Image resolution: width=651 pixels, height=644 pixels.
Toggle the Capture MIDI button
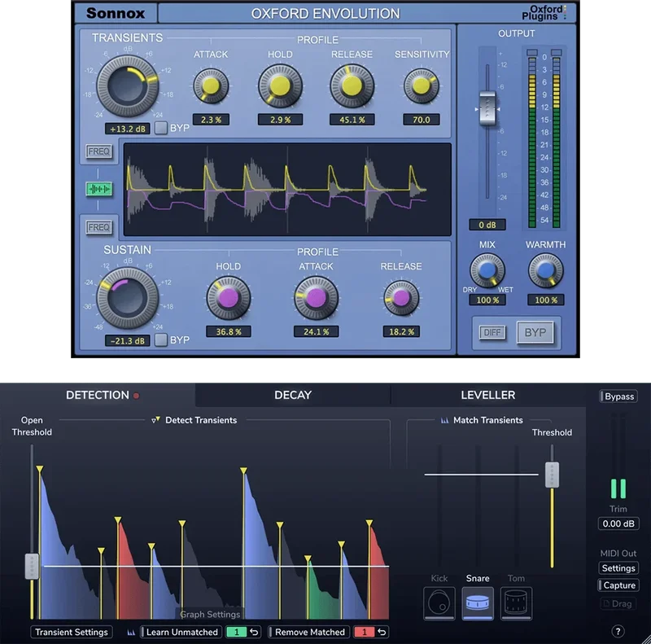618,585
